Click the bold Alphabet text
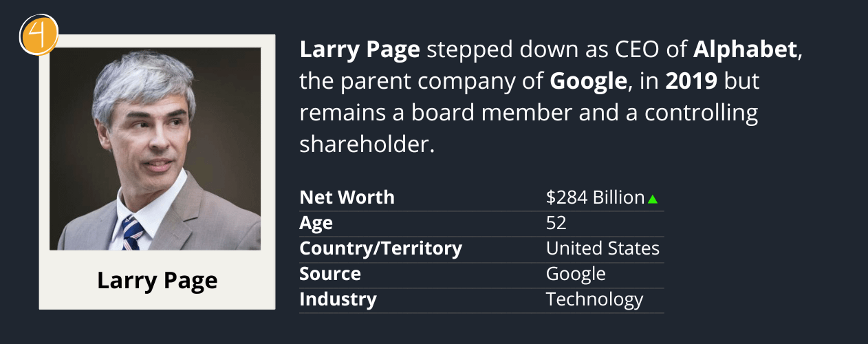Image resolution: width=868 pixels, height=344 pixels. coord(745,50)
